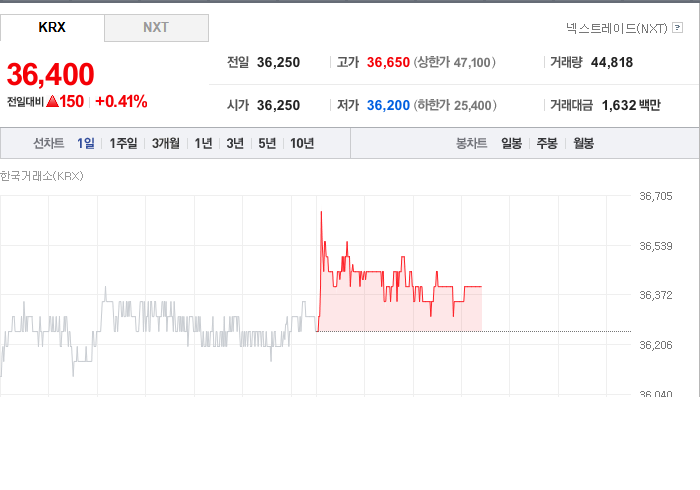Select the 3개월 line chart period
The image size is (700, 490).
click(166, 143)
